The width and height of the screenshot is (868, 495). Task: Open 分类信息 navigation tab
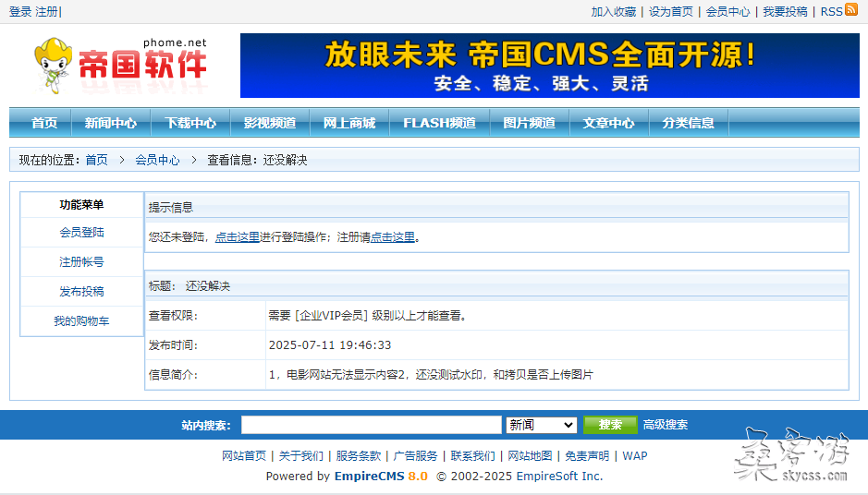click(688, 123)
